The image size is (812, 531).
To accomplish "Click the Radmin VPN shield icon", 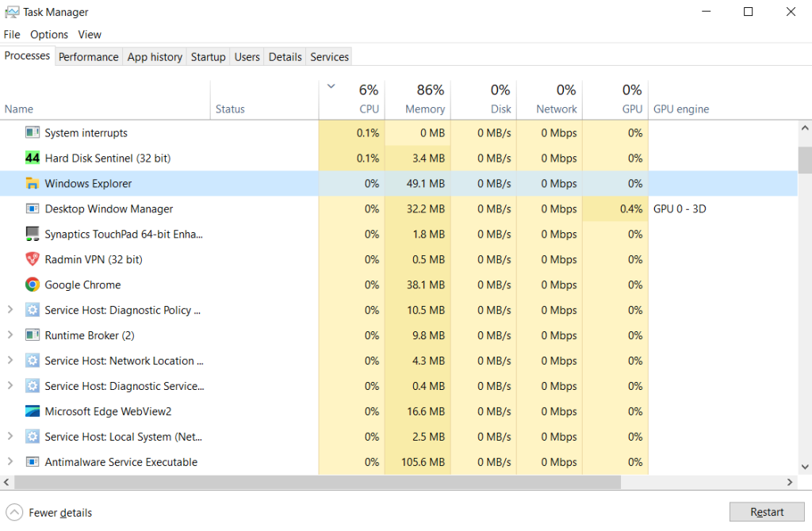I will (x=33, y=259).
